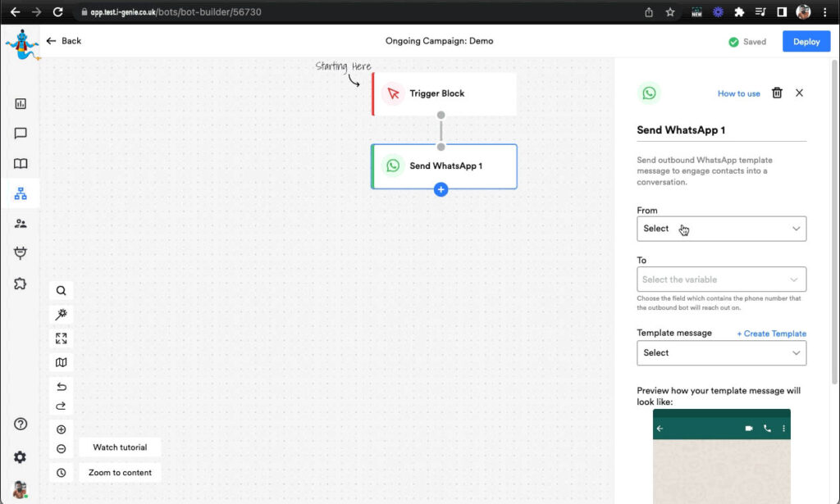The image size is (840, 504).
Task: Zoom in with the plus magnifier icon
Action: point(62,429)
